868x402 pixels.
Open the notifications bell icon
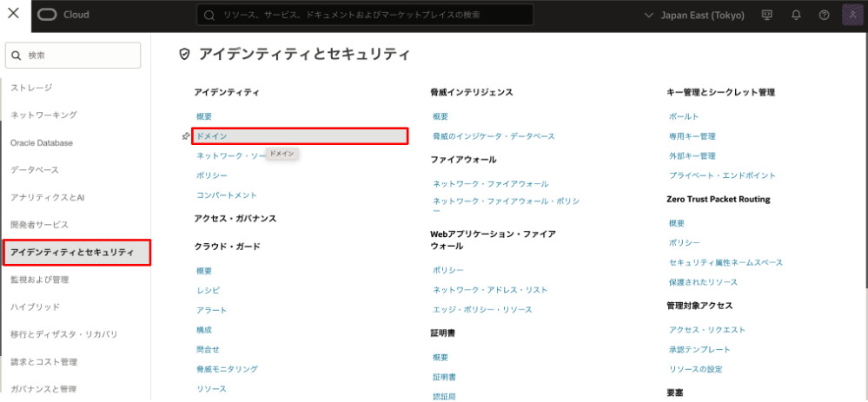click(x=796, y=15)
